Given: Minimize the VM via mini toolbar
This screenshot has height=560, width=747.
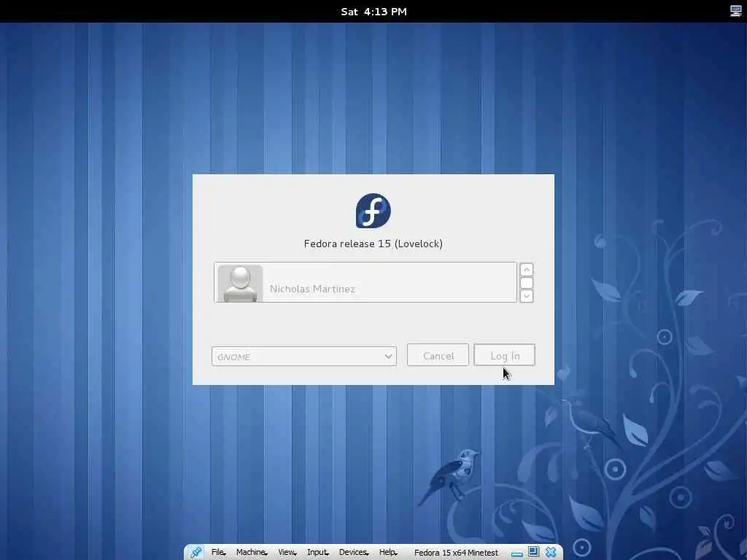Looking at the screenshot, I should point(517,553).
